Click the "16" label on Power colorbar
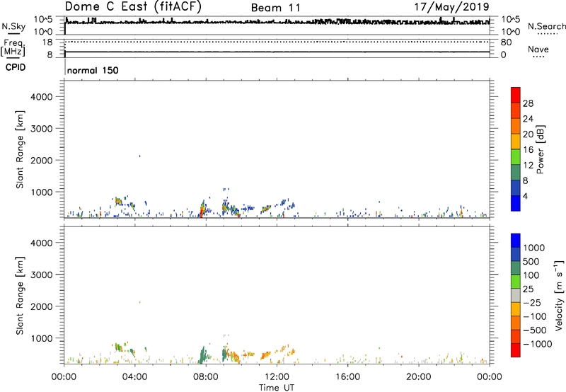Image resolution: width=566 pixels, height=392 pixels. pos(528,149)
